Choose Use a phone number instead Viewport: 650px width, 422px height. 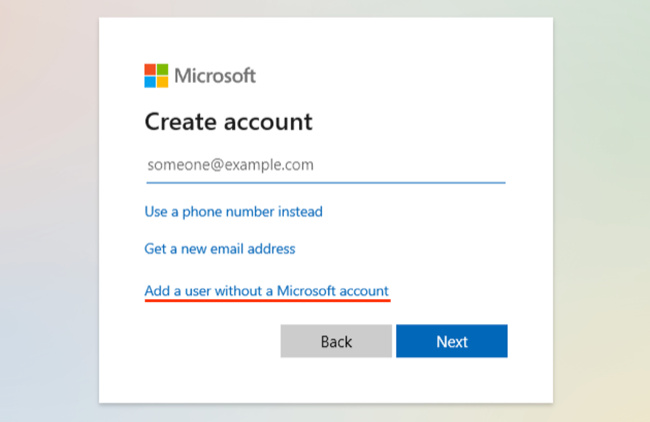point(233,211)
